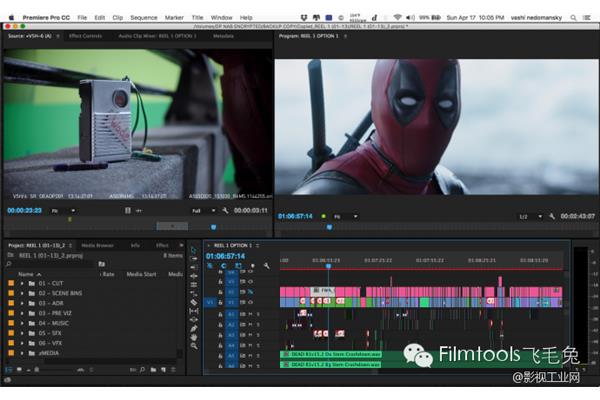Viewport: 600px width, 400px height.
Task: Switch Project panel to icon view
Action: point(19,370)
